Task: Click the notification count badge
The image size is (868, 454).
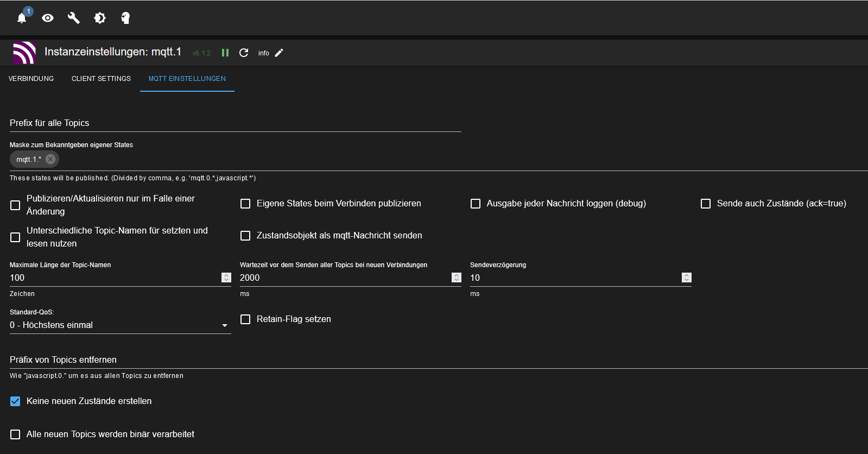Action: coord(29,11)
